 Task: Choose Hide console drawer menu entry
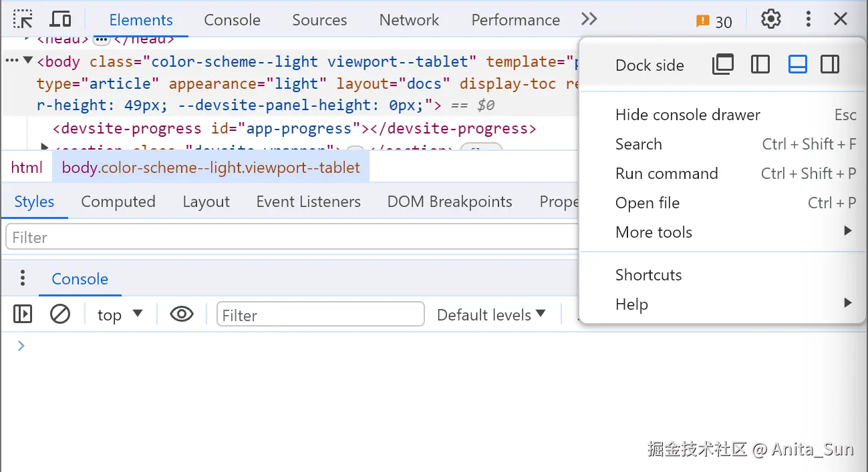point(688,115)
